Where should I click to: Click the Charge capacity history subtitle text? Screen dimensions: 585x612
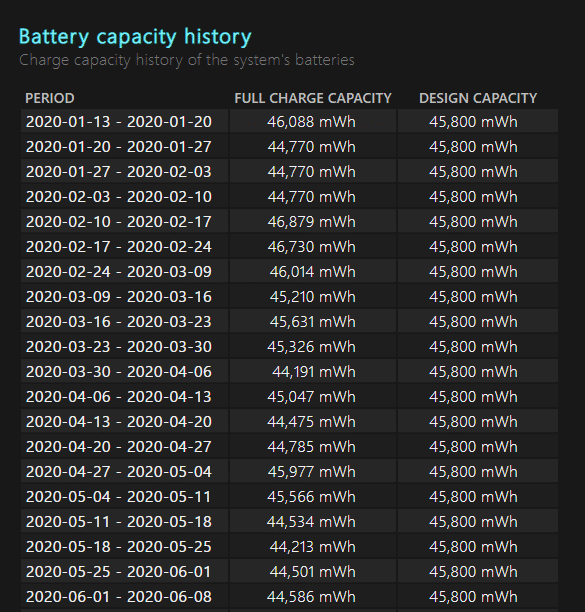pyautogui.click(x=187, y=60)
